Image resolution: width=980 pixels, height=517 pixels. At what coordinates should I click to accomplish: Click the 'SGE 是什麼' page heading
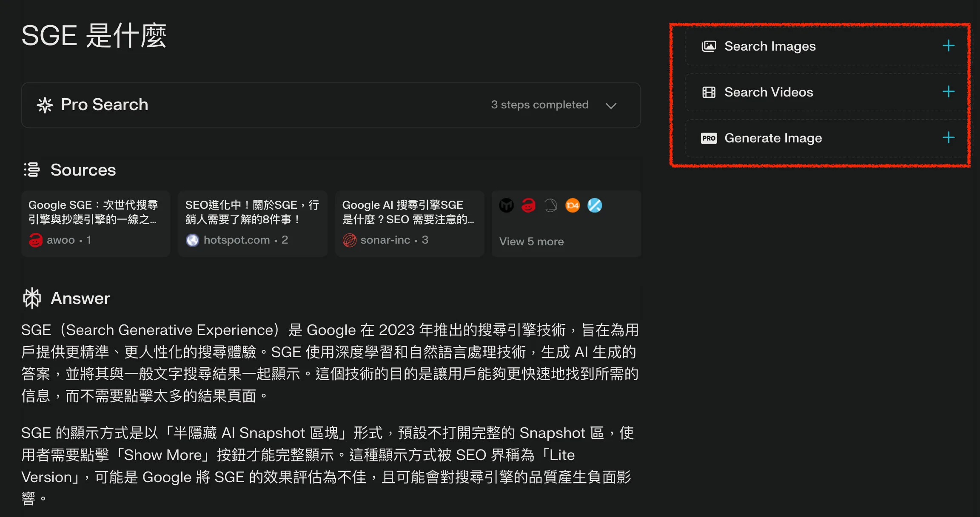pyautogui.click(x=94, y=36)
